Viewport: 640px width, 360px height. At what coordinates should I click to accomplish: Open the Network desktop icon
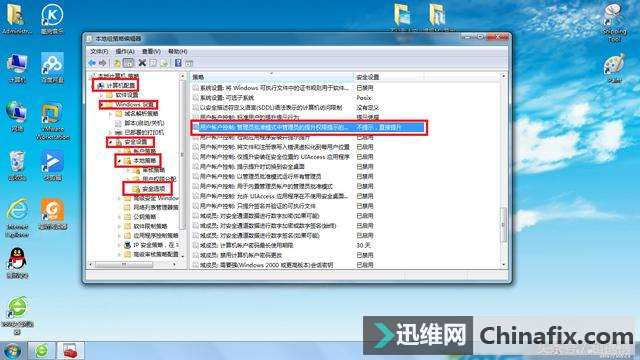[17, 117]
